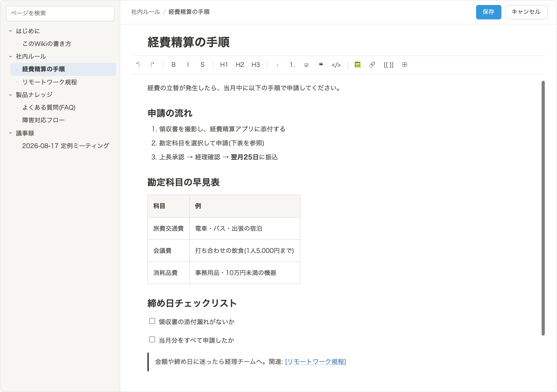The image size is (557, 392).
Task: Click the editor vertical scrollbar
Action: (x=543, y=208)
